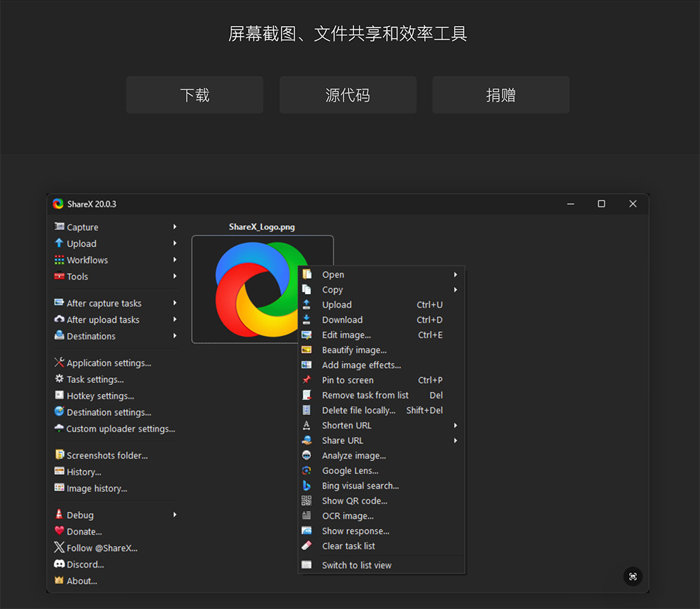This screenshot has width=700, height=609.
Task: Expand the Share URL submenu arrow
Action: tap(456, 441)
